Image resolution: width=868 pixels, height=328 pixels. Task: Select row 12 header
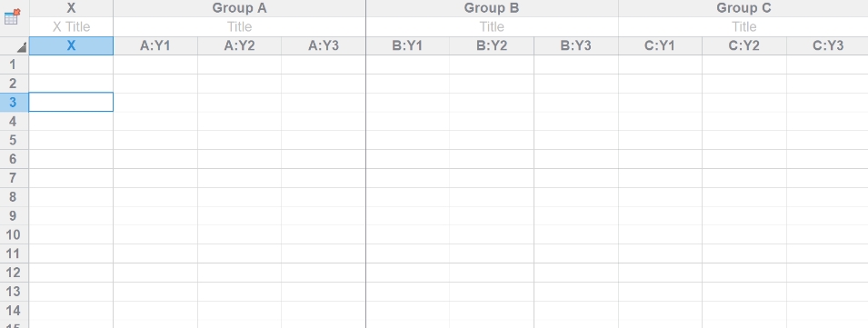point(15,273)
